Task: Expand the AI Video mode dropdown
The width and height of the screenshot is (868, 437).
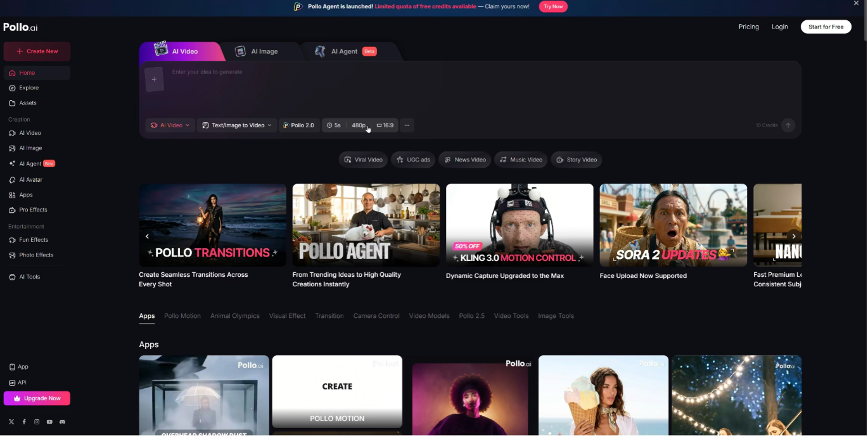Action: [170, 125]
